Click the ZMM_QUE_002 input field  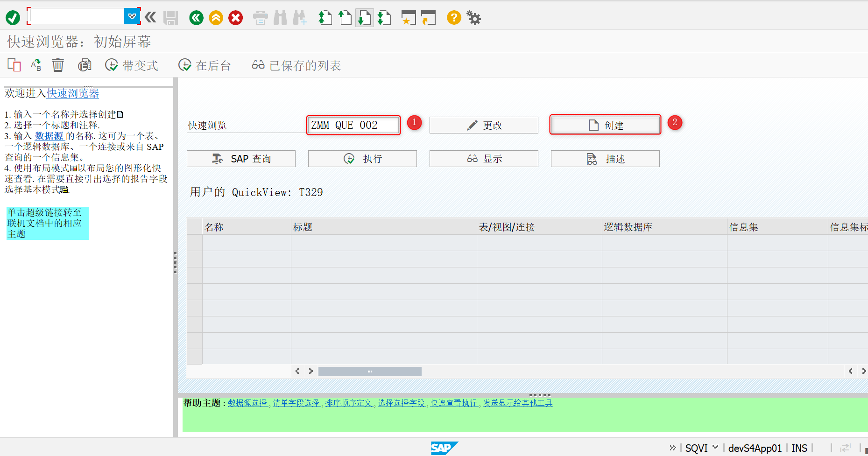click(353, 125)
